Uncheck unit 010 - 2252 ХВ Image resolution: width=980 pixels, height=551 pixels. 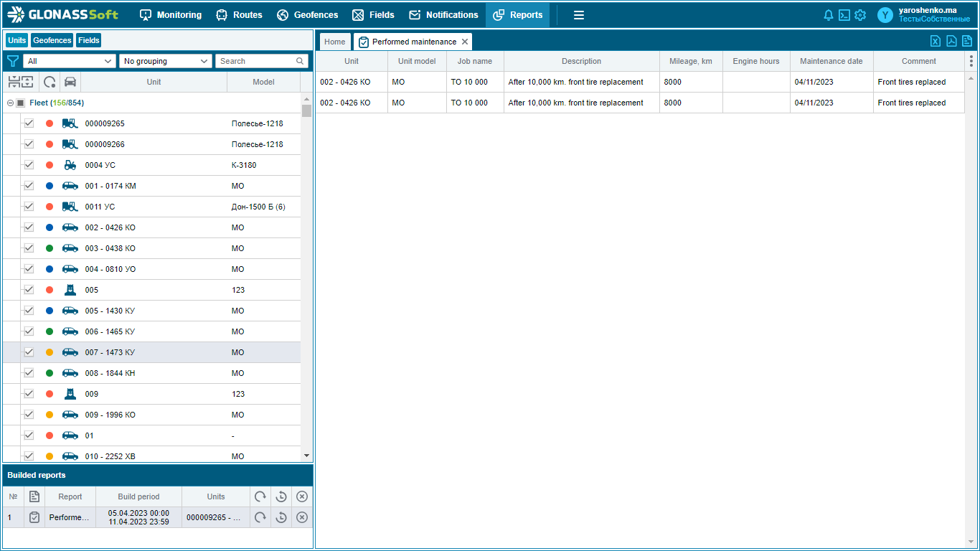pos(29,456)
